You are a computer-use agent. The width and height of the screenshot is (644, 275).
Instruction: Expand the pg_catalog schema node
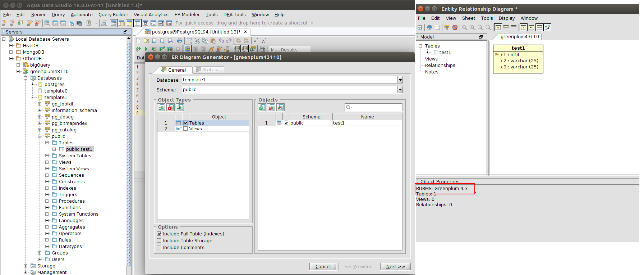point(40,130)
